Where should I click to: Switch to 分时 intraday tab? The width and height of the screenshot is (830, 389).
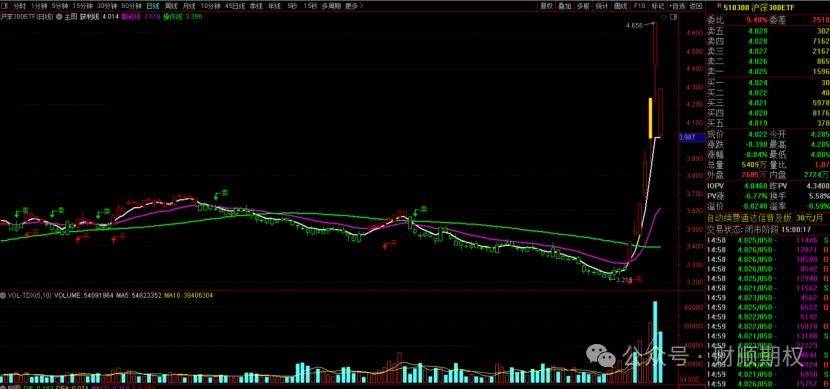point(20,6)
